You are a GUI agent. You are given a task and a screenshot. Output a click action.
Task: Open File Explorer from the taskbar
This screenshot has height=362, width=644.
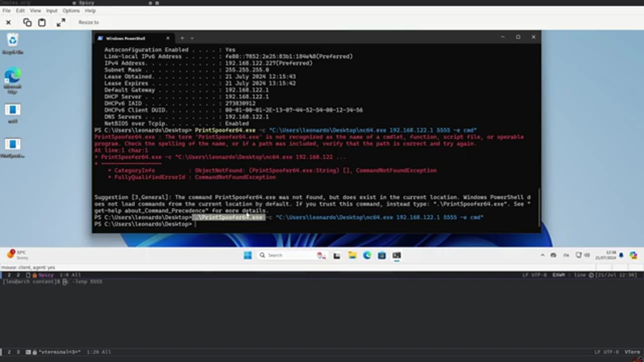point(352,255)
